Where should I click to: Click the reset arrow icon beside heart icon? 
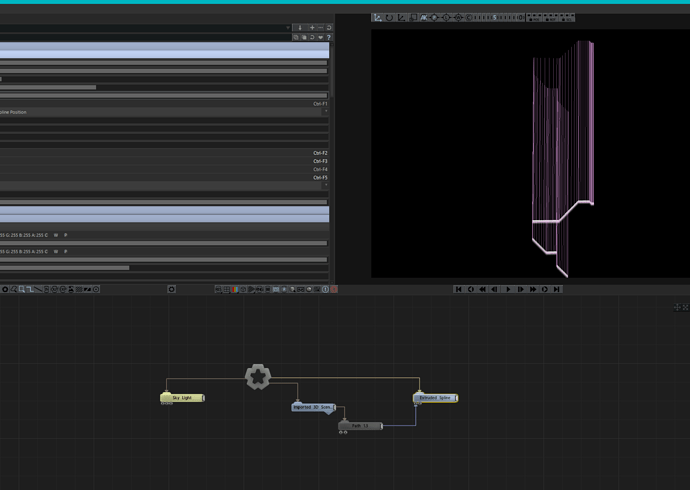pyautogui.click(x=312, y=37)
